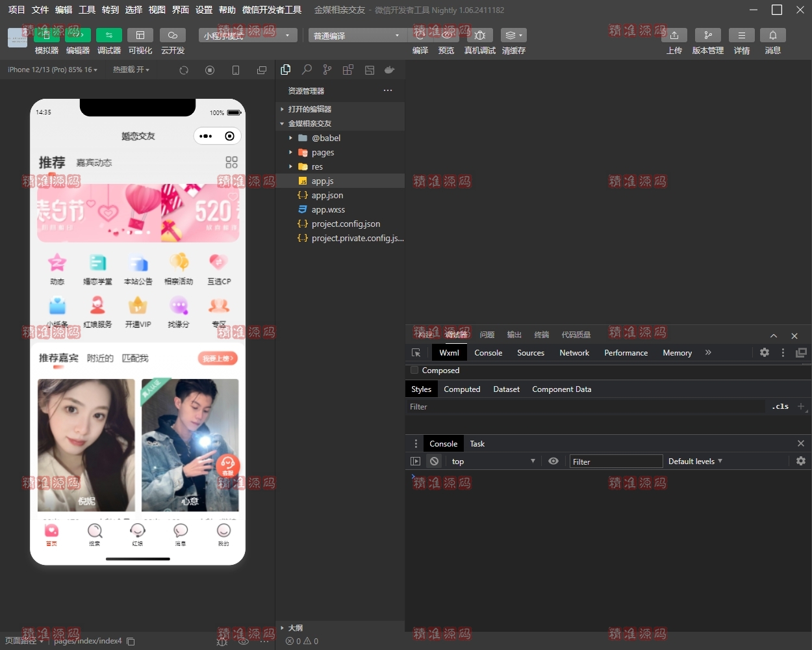Click the simulator phone device icon

tap(236, 70)
